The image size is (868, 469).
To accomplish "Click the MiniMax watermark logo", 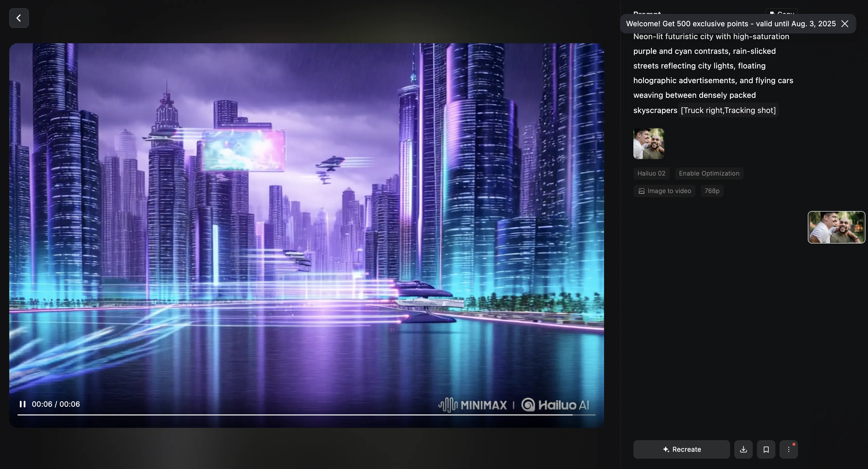I will pos(472,405).
